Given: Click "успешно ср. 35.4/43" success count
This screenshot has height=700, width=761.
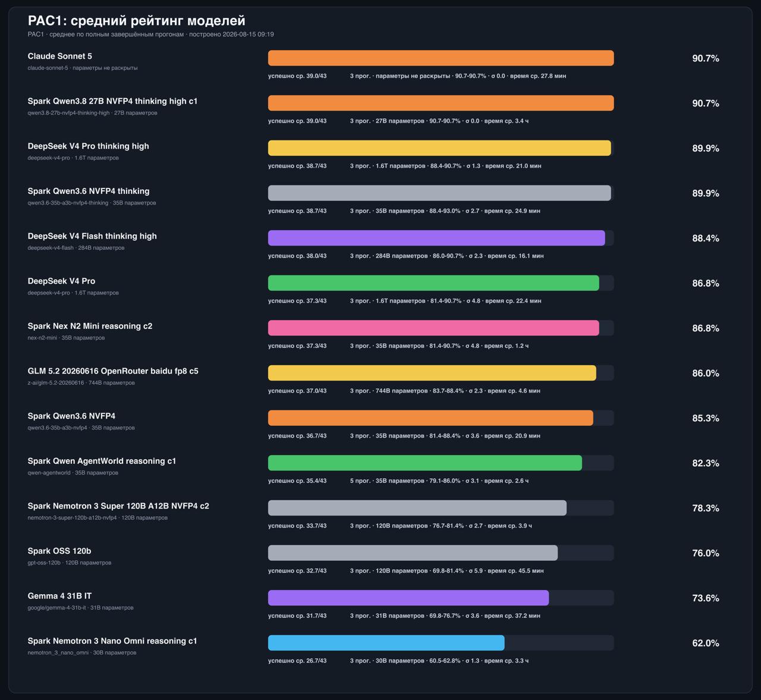Looking at the screenshot, I should point(297,481).
